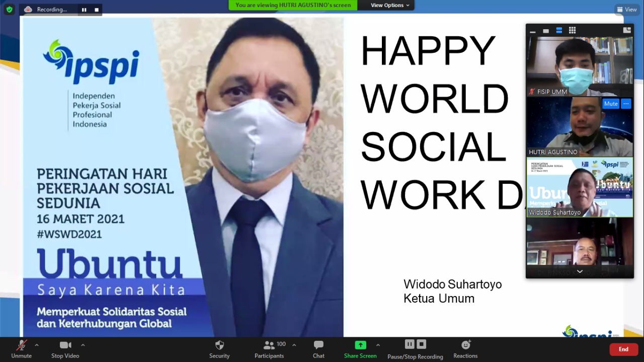Mute HUTRI AGUSTINO with the Mute button

[x=611, y=104]
